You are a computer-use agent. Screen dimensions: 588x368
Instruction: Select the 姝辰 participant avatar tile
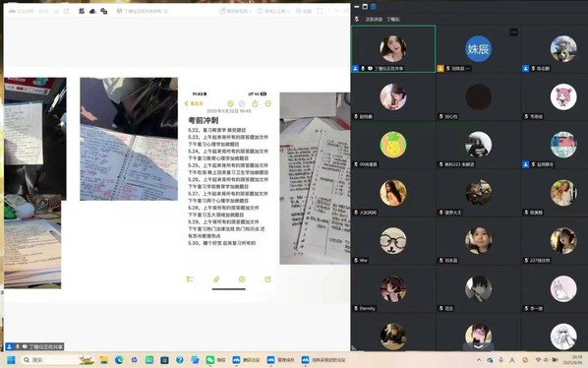coord(478,49)
